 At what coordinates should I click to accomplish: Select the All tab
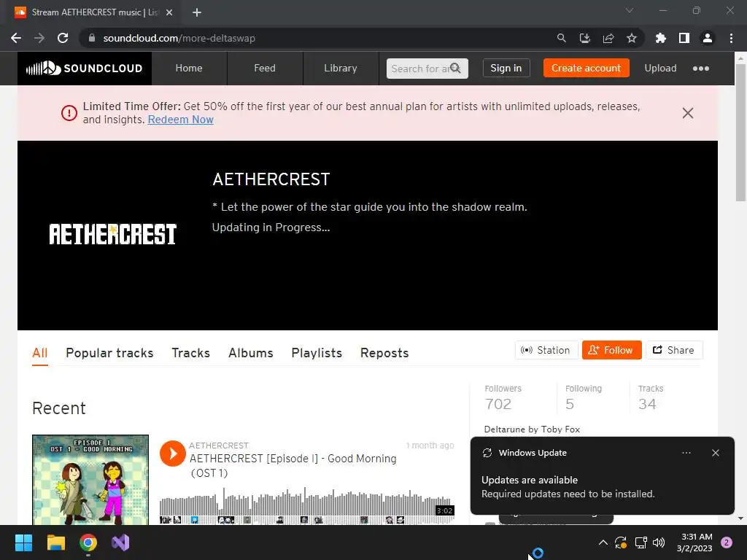tap(40, 353)
